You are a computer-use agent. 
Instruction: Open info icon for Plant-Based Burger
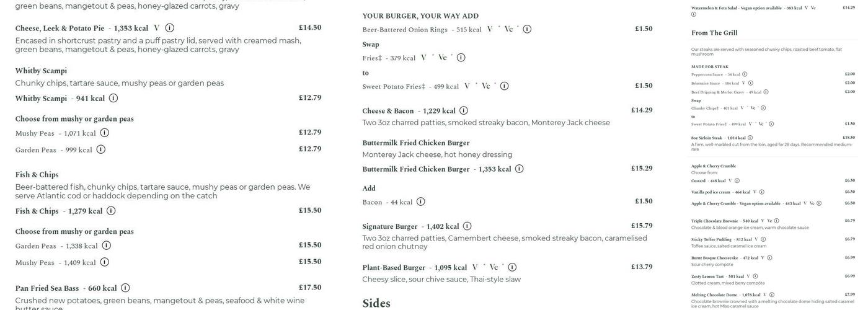pos(512,267)
